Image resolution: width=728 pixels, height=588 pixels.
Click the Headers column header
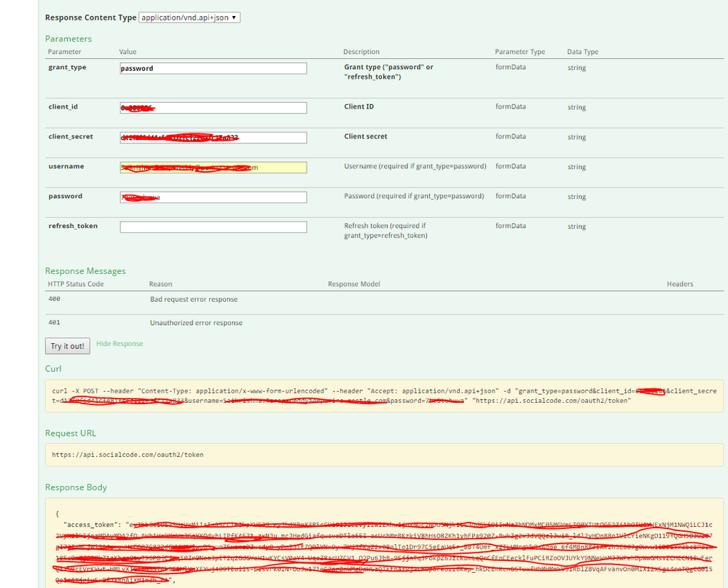point(679,284)
